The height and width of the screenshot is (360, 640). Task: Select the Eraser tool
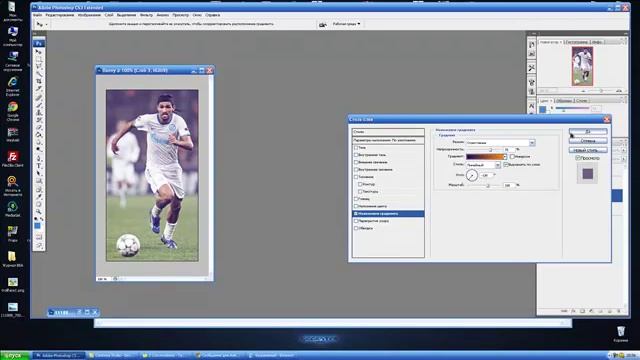pyautogui.click(x=39, y=127)
